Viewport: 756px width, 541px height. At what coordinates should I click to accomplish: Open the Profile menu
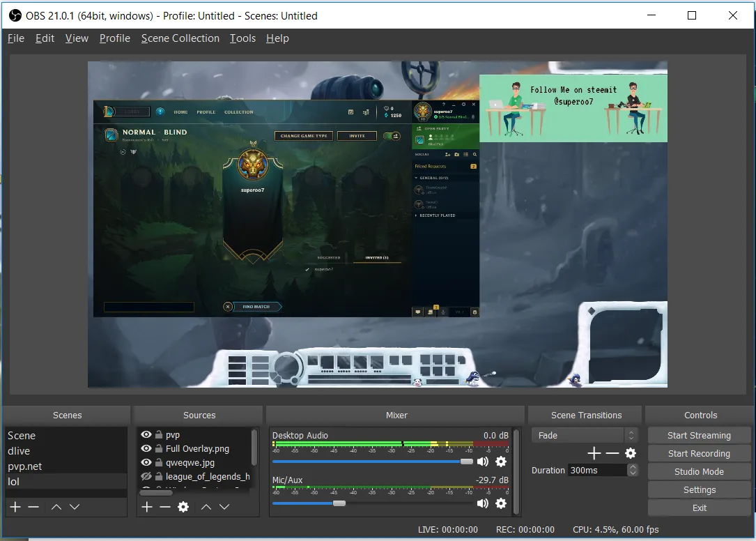point(115,38)
